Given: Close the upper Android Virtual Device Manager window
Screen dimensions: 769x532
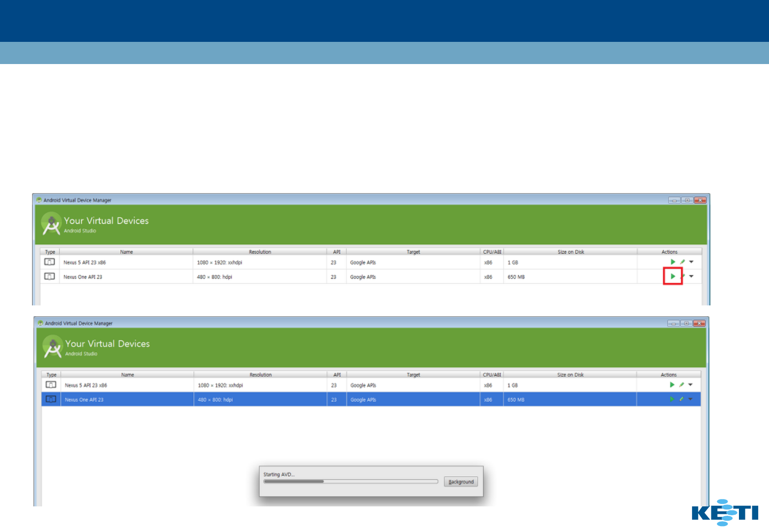Looking at the screenshot, I should point(700,200).
